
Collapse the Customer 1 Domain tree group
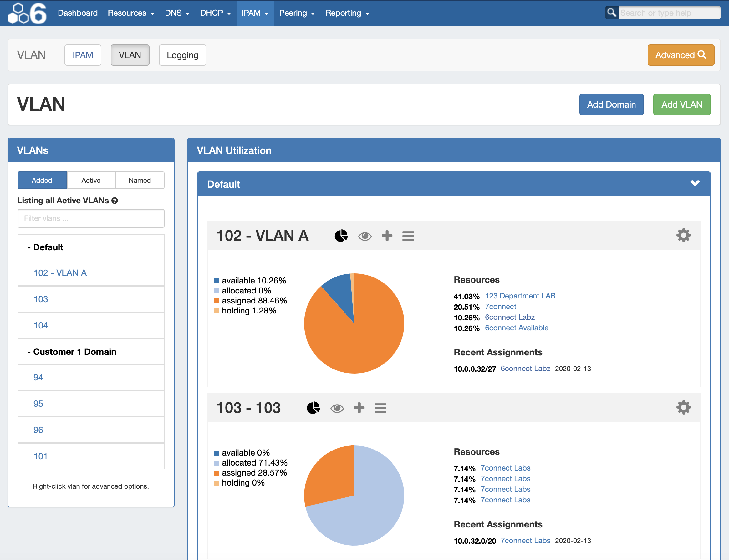pos(71,352)
